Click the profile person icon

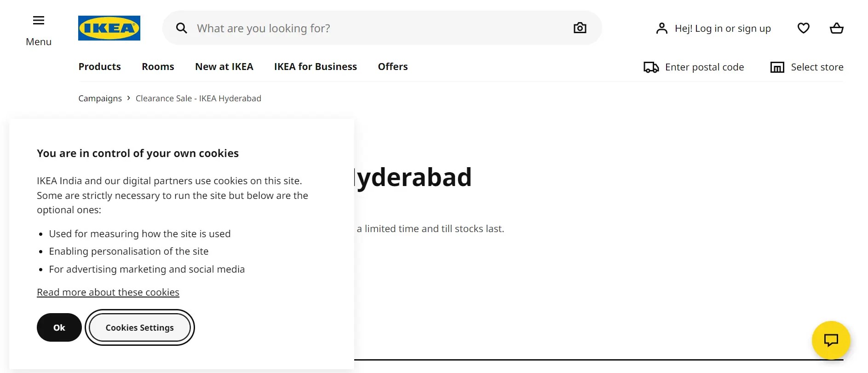coord(661,28)
